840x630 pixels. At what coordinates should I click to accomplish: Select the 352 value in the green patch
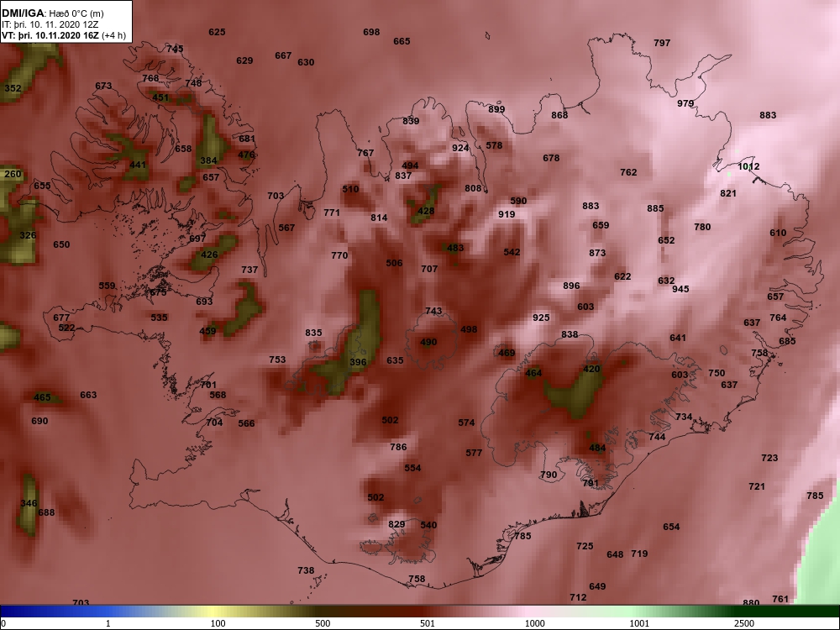(13, 88)
